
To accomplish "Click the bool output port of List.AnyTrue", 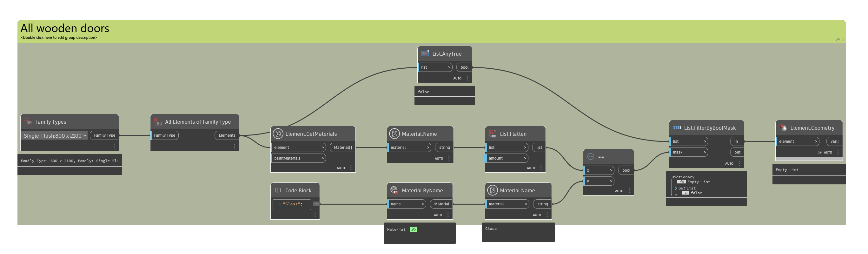I will [x=464, y=67].
